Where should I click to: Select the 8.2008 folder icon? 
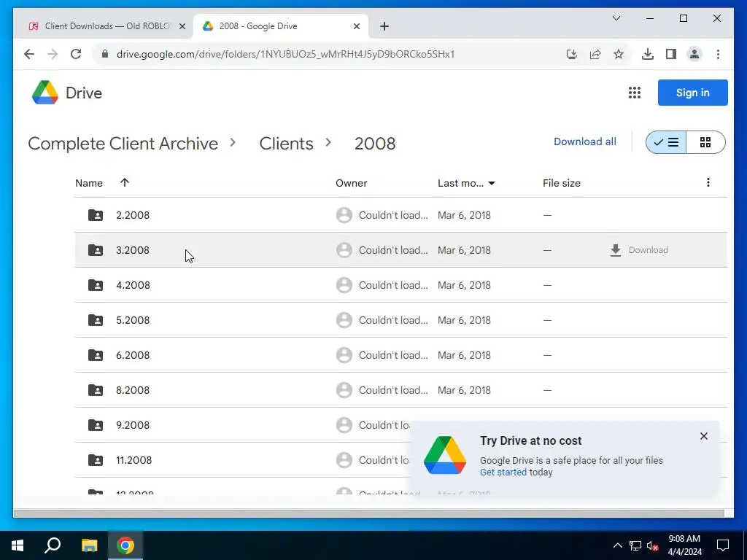pos(96,390)
